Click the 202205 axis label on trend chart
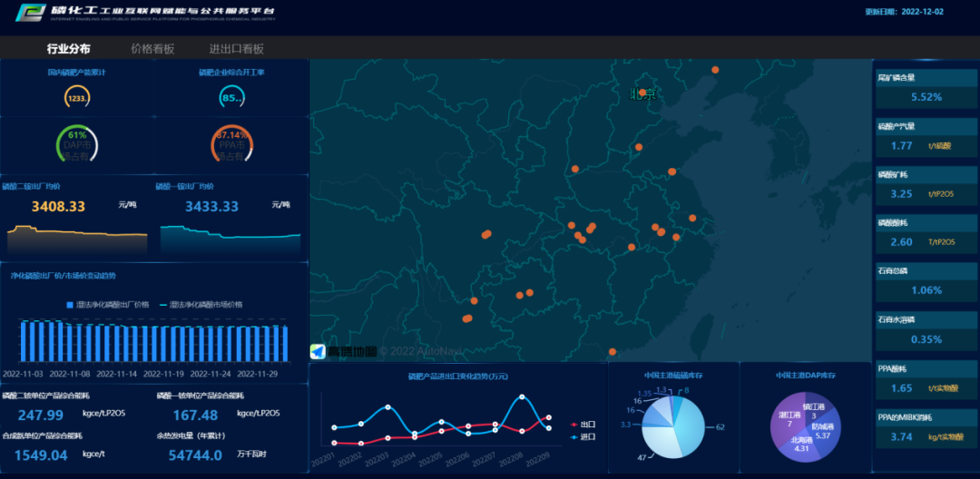 point(431,460)
